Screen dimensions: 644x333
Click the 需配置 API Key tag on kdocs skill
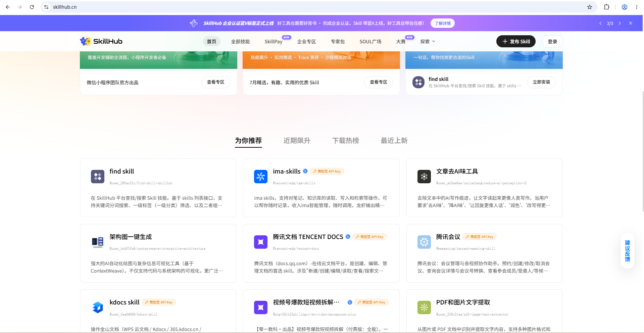click(x=159, y=302)
